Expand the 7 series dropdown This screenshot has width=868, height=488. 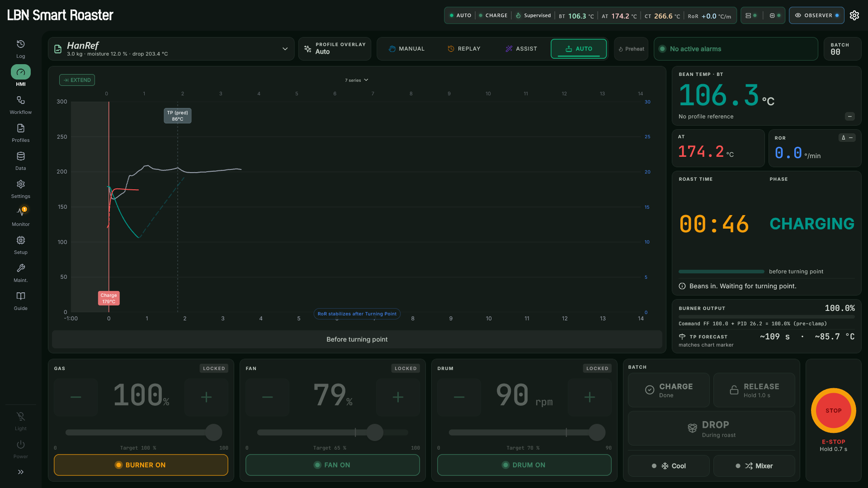coord(357,80)
